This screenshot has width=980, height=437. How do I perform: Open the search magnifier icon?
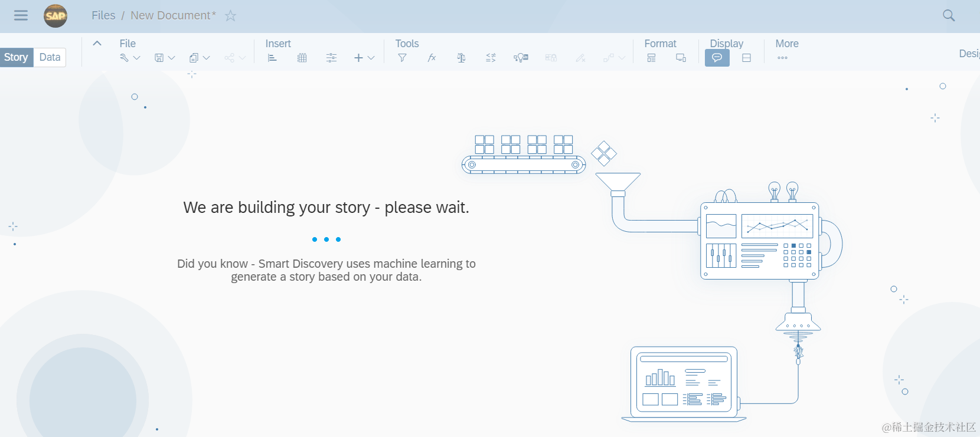(x=949, y=15)
